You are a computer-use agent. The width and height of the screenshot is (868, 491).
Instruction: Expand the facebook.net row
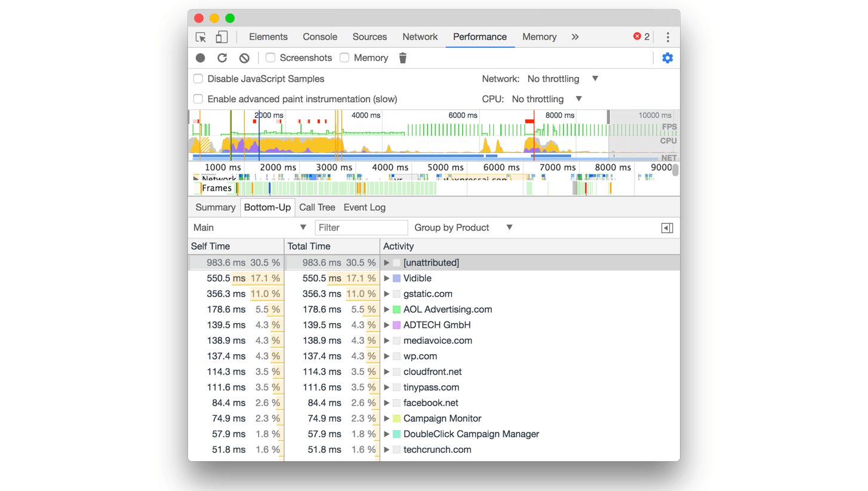(387, 403)
